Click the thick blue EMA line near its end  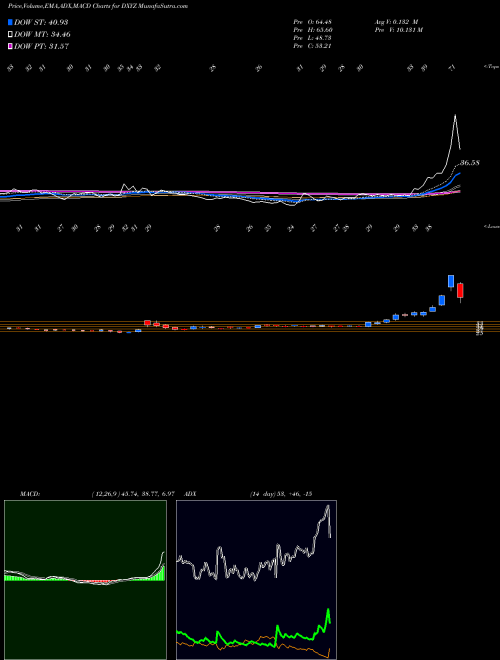(457, 174)
